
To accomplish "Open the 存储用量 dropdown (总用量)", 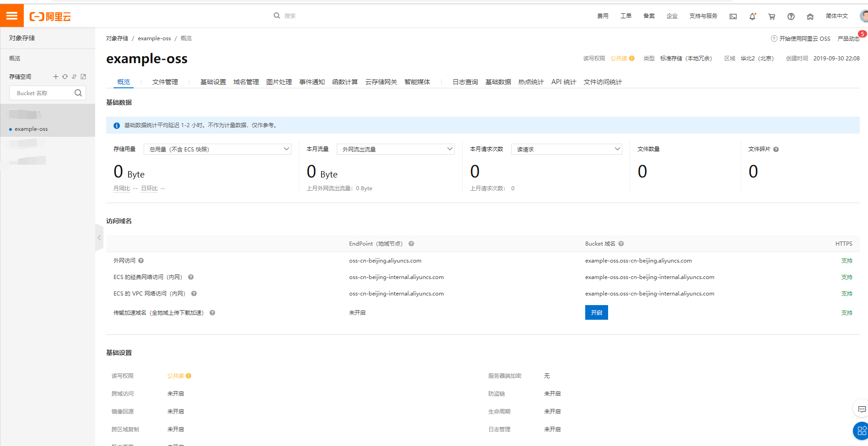I will [x=217, y=149].
